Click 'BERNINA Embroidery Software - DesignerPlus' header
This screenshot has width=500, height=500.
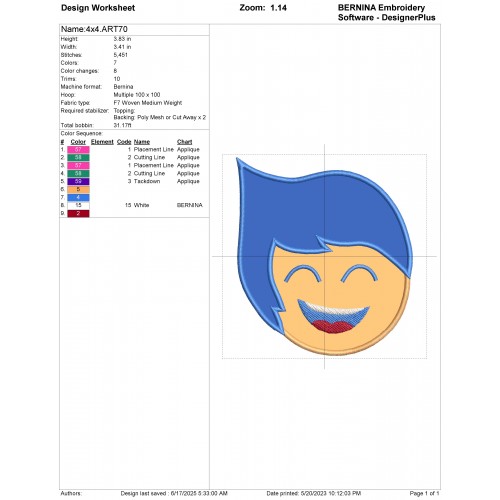point(386,13)
